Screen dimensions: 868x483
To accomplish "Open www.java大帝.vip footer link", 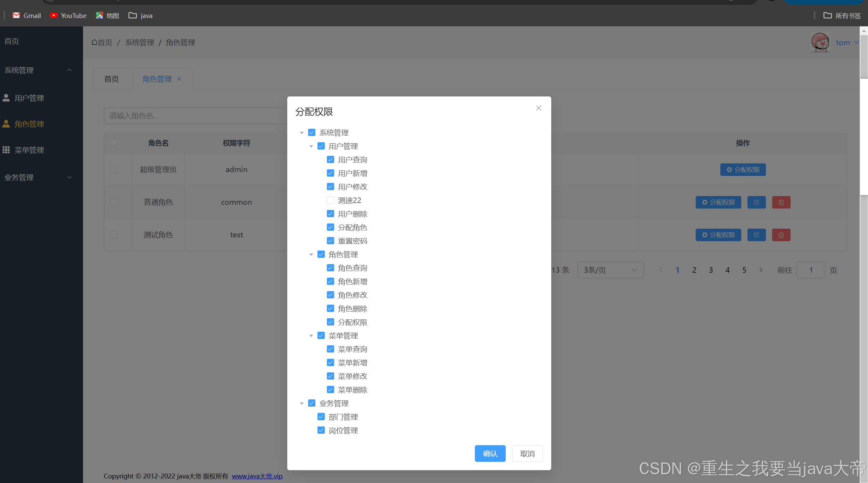I will tap(257, 476).
